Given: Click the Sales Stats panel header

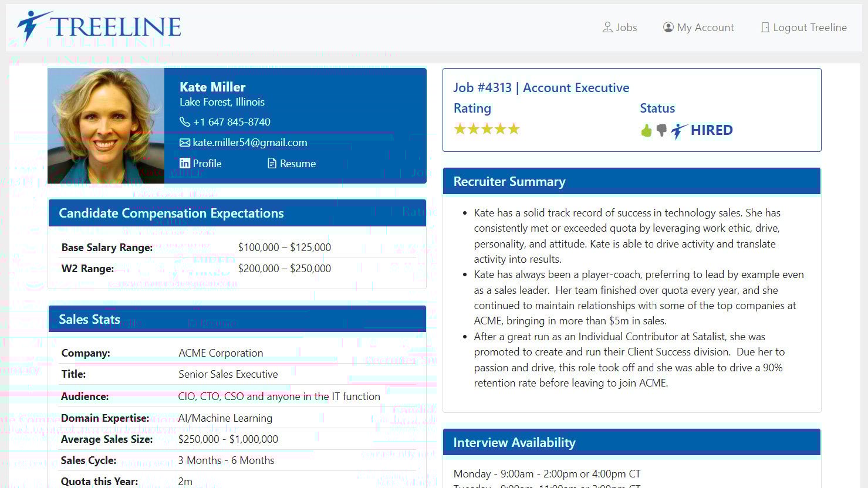Looking at the screenshot, I should pyautogui.click(x=237, y=319).
